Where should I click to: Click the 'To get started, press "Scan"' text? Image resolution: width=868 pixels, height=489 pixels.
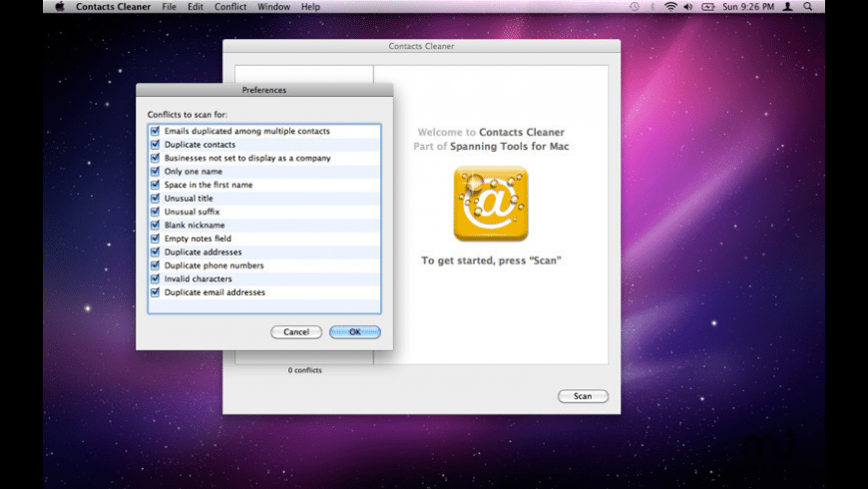[x=491, y=260]
